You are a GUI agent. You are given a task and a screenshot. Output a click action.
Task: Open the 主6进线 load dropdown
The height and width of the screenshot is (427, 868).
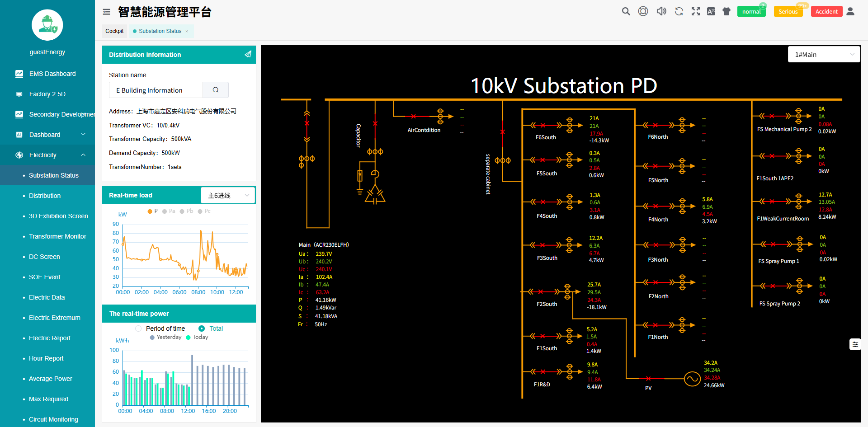tap(228, 195)
